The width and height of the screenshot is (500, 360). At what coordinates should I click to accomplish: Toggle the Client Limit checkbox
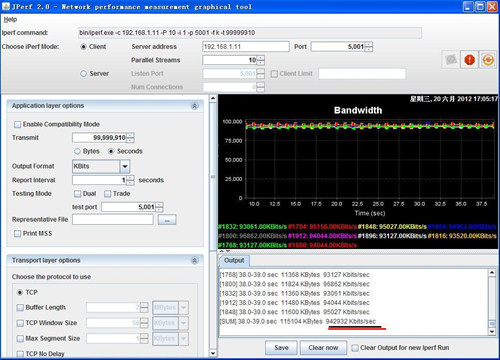(274, 74)
